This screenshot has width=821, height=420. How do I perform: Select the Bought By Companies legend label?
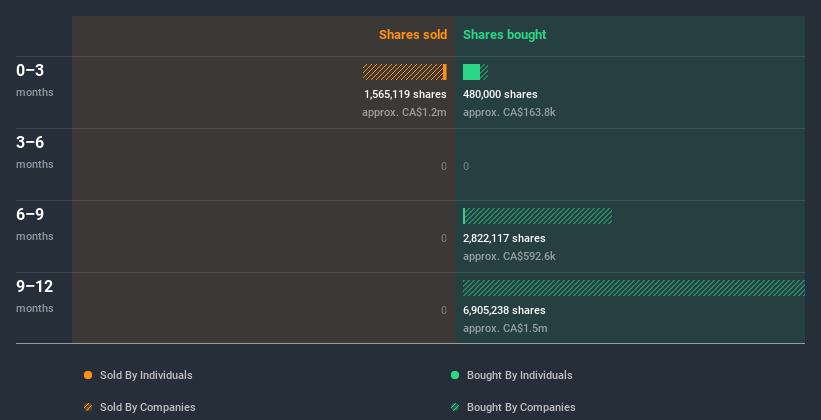521,407
